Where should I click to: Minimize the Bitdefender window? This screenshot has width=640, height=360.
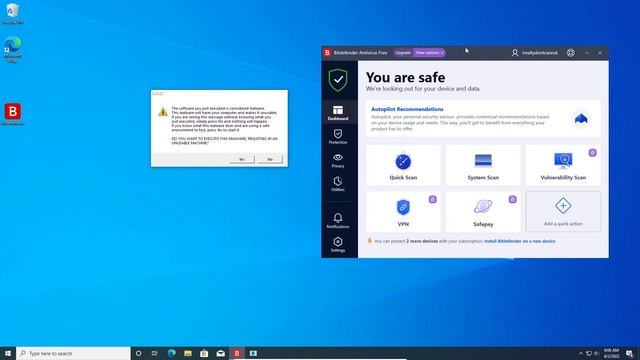(587, 53)
